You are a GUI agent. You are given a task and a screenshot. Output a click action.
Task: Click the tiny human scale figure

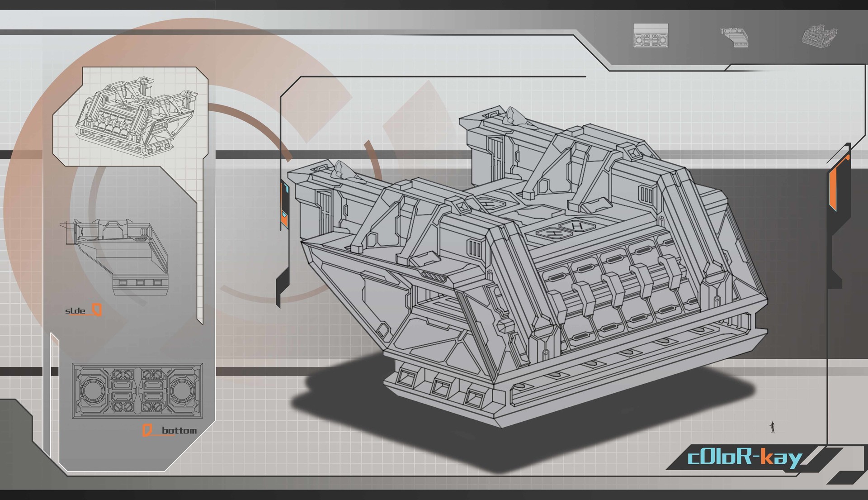tap(773, 427)
